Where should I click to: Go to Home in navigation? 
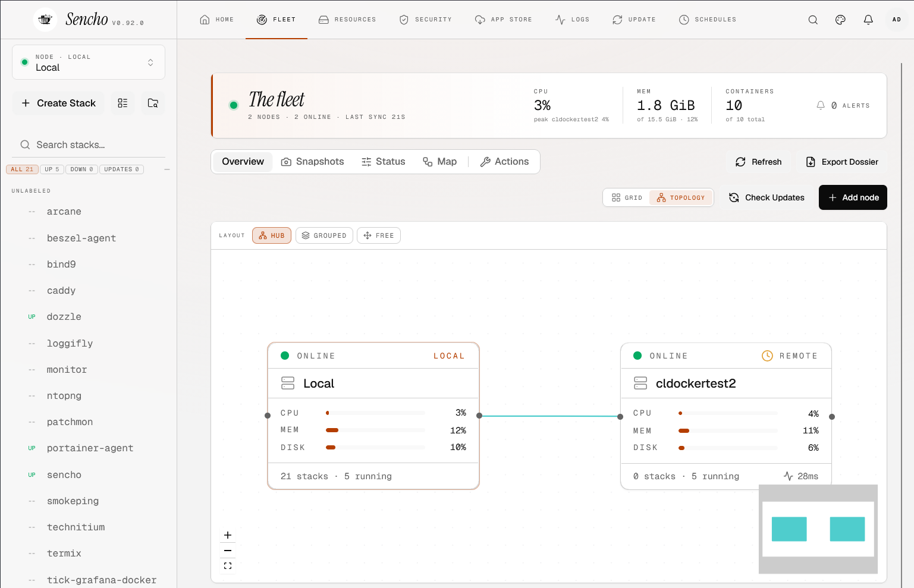tap(216, 20)
